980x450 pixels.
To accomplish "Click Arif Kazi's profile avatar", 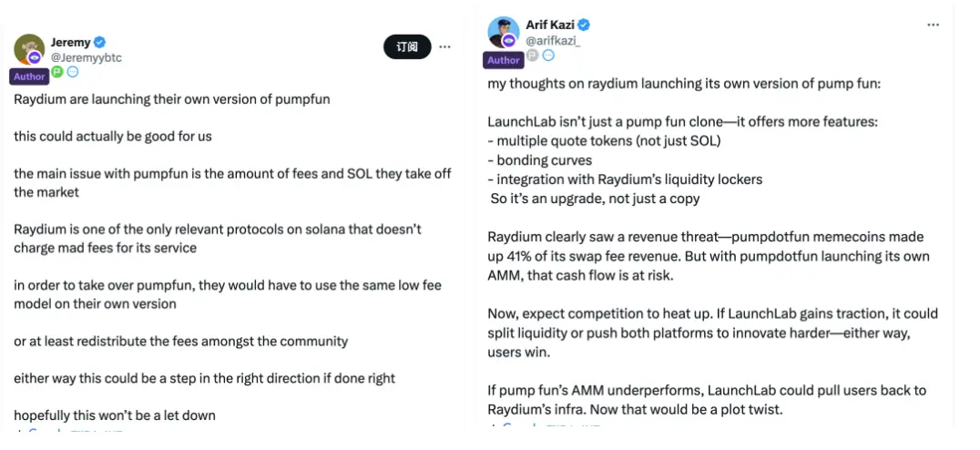I will coord(503,31).
